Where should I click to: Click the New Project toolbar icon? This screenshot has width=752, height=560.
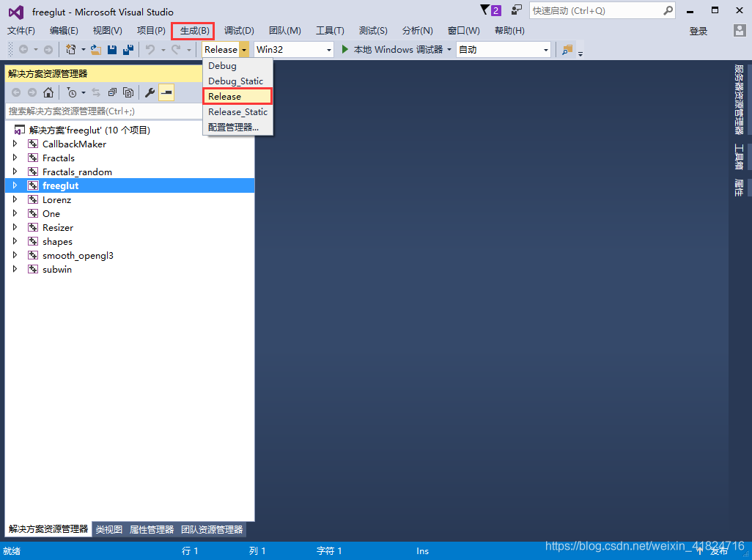pyautogui.click(x=71, y=49)
